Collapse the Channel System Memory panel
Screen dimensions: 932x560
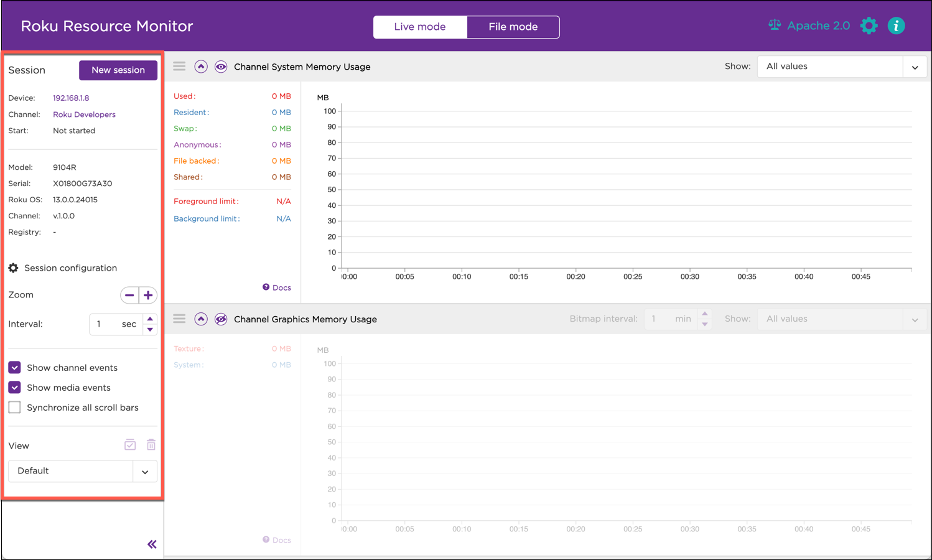point(200,66)
